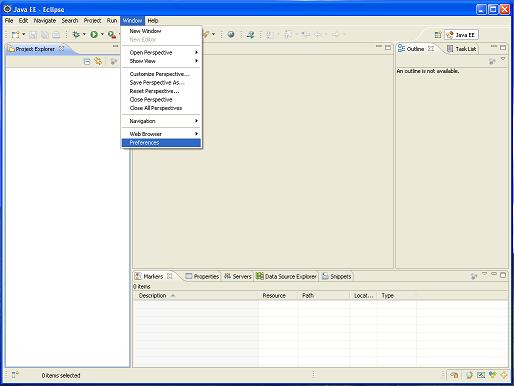Select Preferences in Window menu
514x386 pixels.
pyautogui.click(x=161, y=143)
